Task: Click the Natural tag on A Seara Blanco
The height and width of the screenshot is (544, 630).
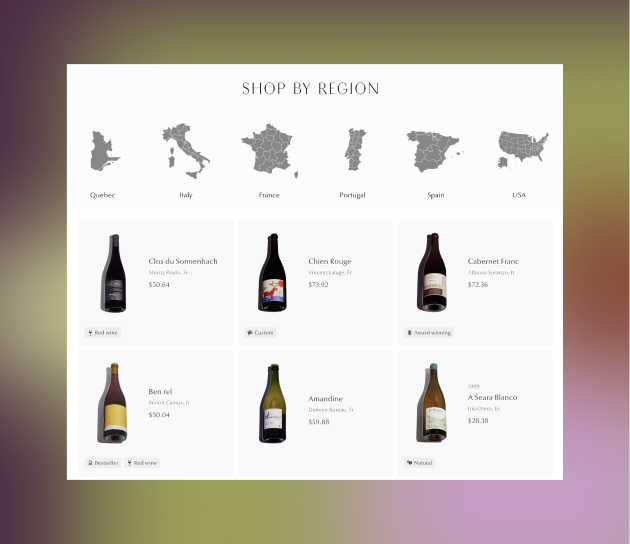Action: click(x=419, y=463)
